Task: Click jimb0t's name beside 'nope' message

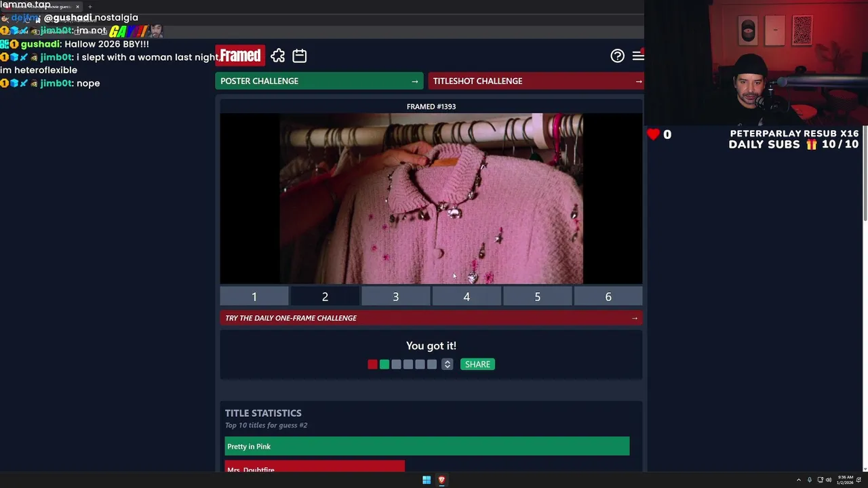Action: [x=56, y=83]
